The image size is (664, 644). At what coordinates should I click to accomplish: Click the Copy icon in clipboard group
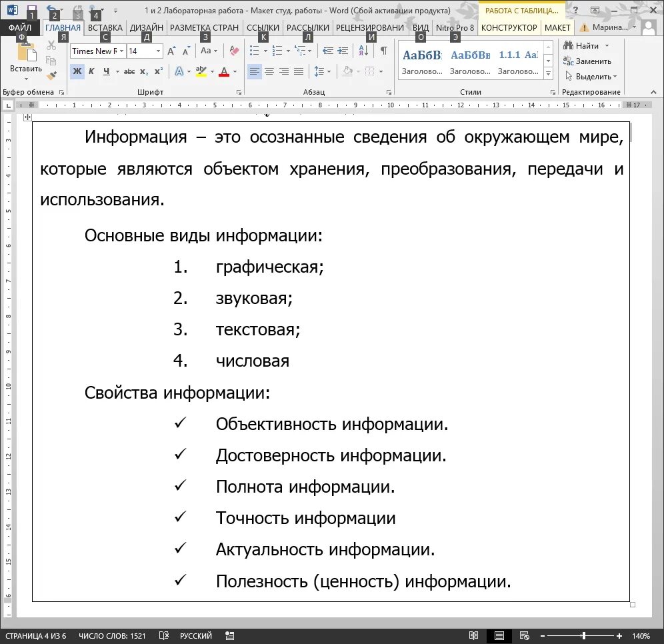click(51, 61)
